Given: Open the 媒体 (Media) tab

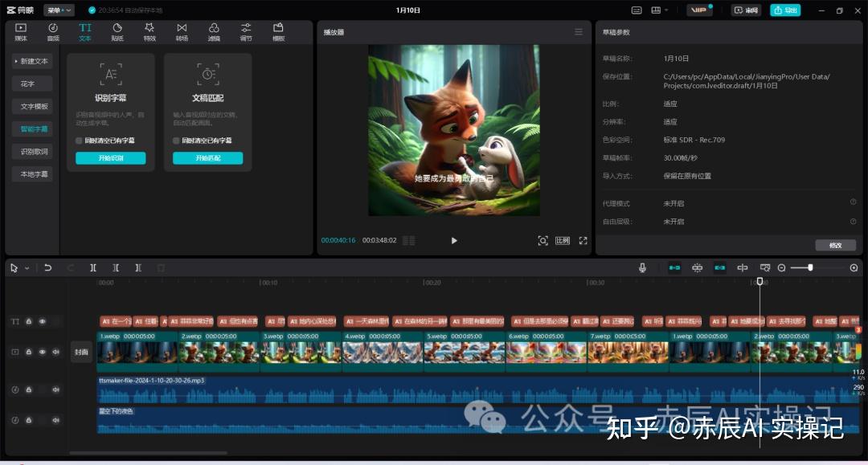Looking at the screenshot, I should click(x=20, y=32).
